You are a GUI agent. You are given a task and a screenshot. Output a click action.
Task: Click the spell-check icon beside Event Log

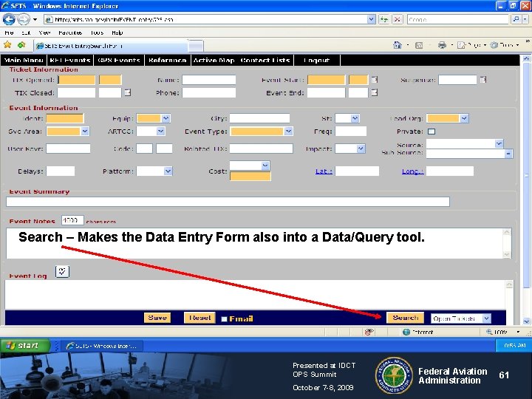62,271
